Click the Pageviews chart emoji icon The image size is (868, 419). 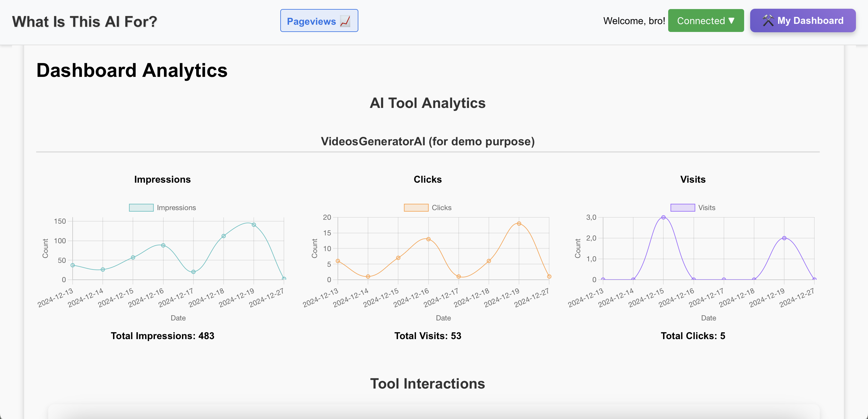pyautogui.click(x=345, y=21)
